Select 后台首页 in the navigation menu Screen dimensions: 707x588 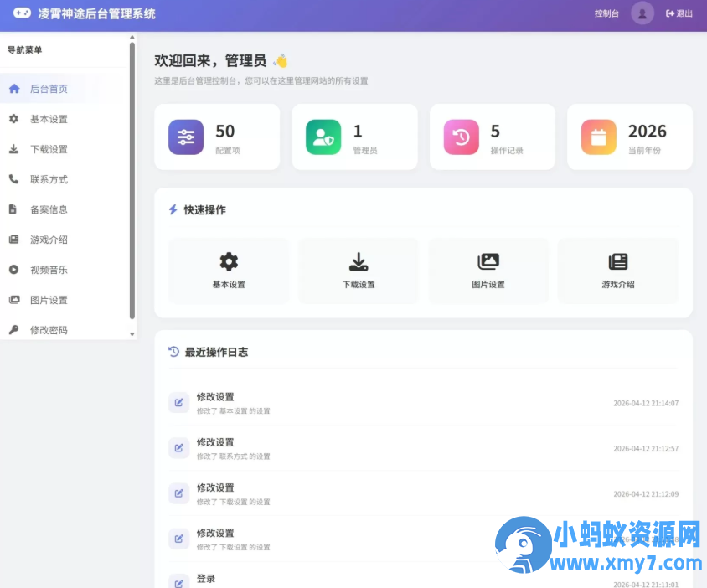click(48, 88)
